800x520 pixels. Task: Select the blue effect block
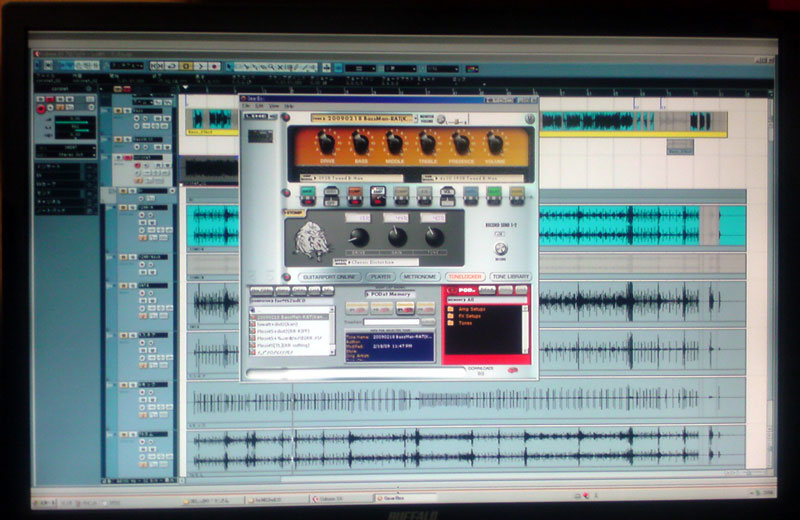[x=471, y=196]
